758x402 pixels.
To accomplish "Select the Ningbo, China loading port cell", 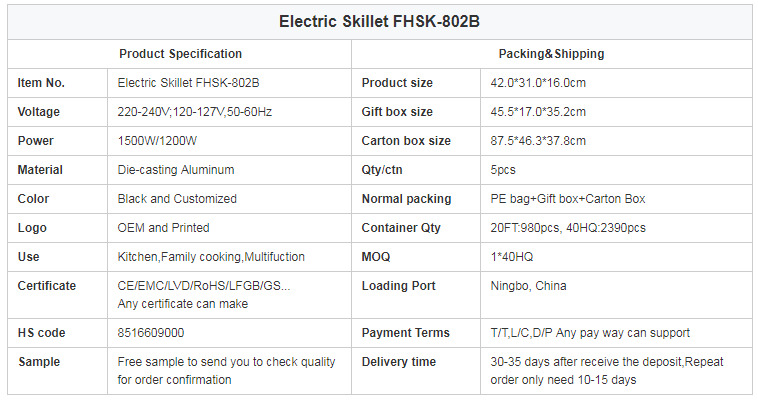I will (x=616, y=295).
